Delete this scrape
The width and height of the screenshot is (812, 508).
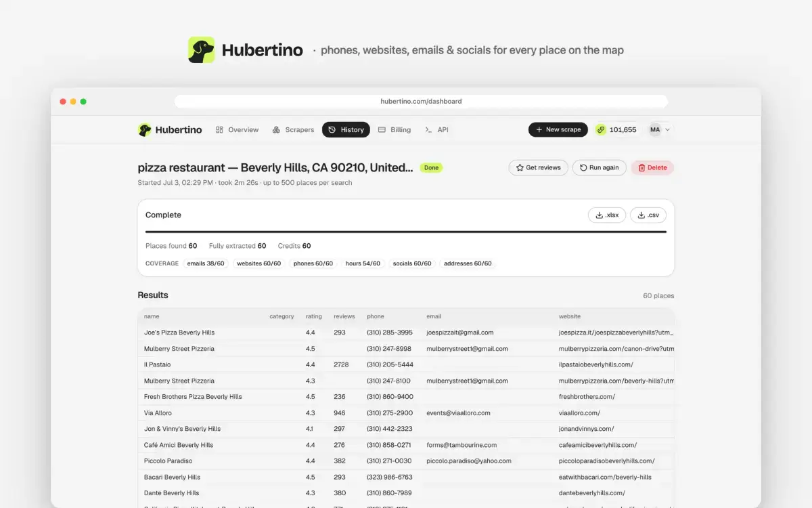tap(652, 167)
